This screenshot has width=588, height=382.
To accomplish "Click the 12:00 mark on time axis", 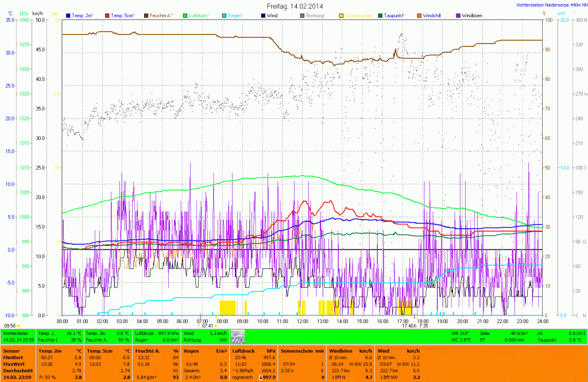I will pyautogui.click(x=303, y=321).
